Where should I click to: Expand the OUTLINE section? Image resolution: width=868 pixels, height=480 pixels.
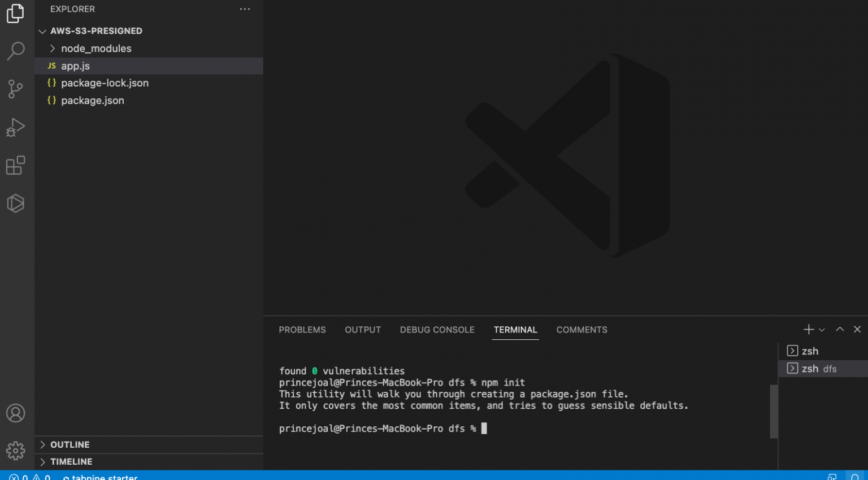[70, 445]
